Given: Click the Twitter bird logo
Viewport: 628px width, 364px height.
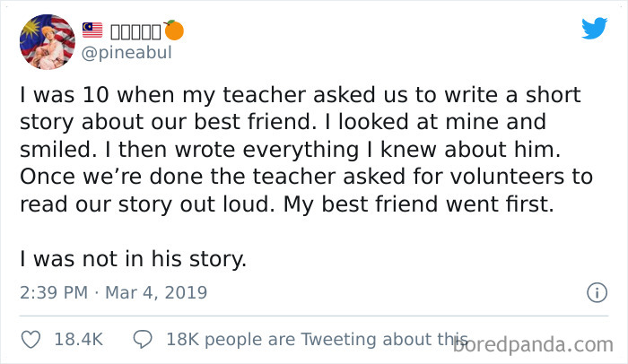Looking at the screenshot, I should [x=594, y=28].
